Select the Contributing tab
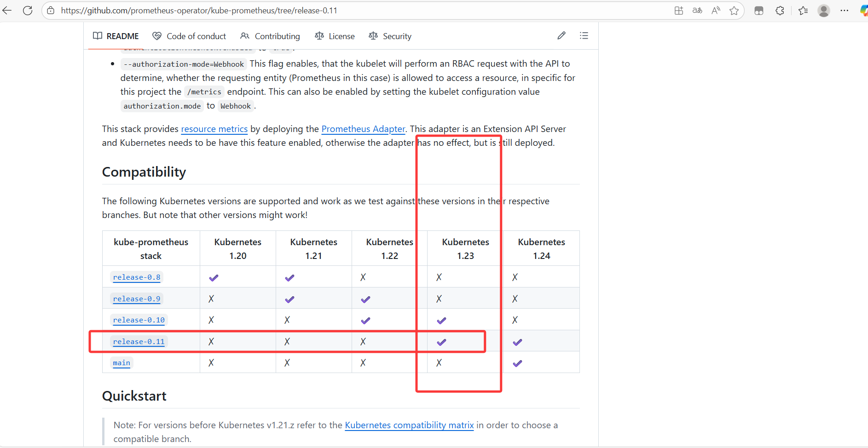Viewport: 868px width, 448px height. coord(270,36)
